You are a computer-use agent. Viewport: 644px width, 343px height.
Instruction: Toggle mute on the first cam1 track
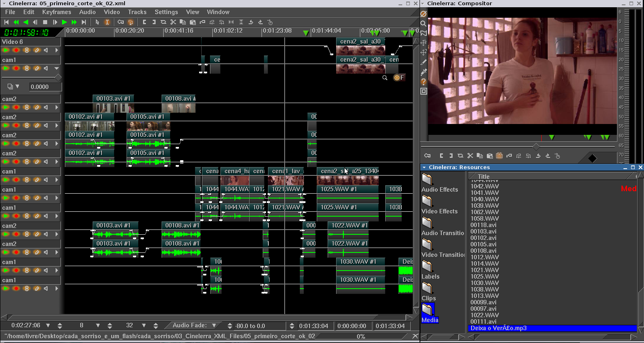point(46,68)
